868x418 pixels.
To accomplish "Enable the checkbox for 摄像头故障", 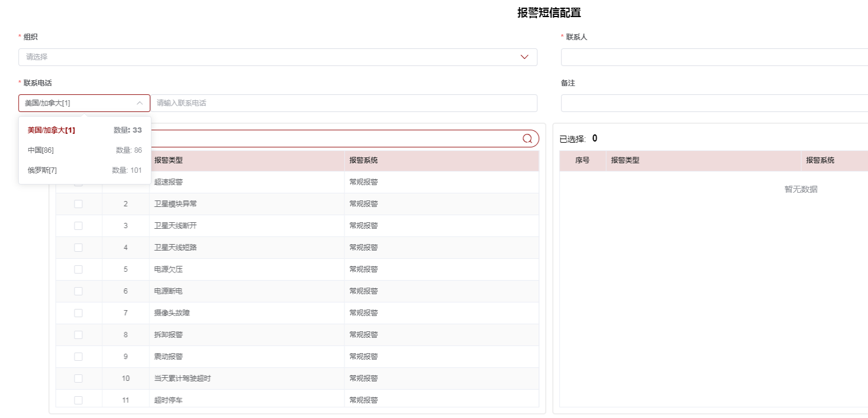I will click(x=78, y=313).
